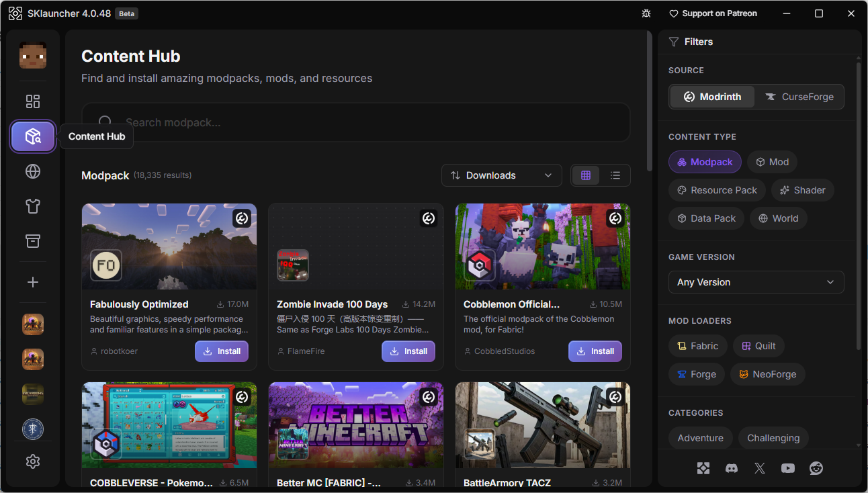The image size is (868, 493).
Task: Open the Fabulously Optimized title
Action: 139,304
